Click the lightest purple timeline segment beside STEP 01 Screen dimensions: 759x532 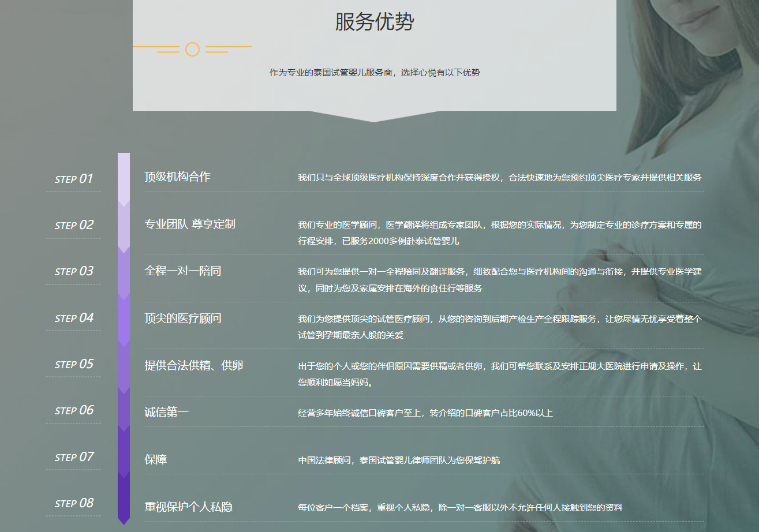[x=124, y=177]
